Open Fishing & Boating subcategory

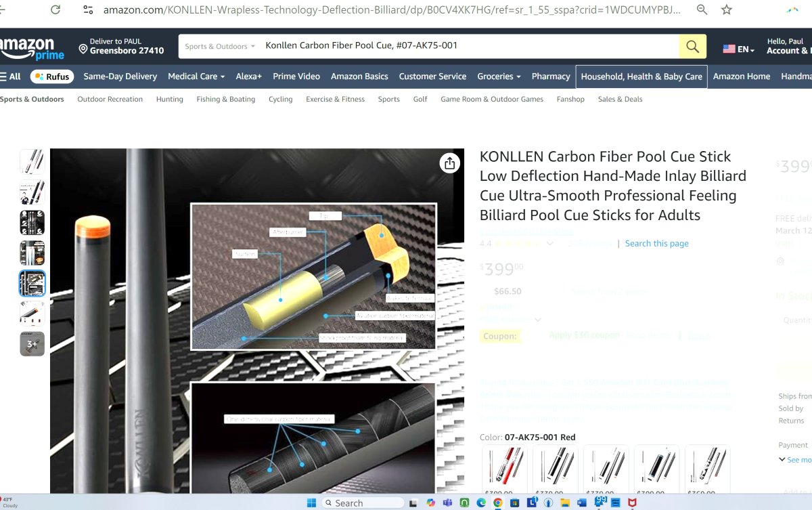click(226, 100)
